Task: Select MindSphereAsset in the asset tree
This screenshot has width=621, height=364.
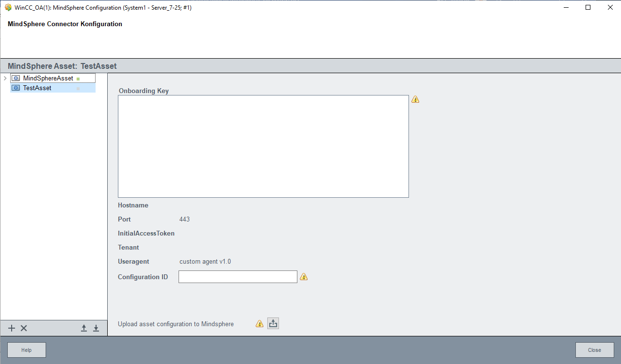Action: (48, 78)
